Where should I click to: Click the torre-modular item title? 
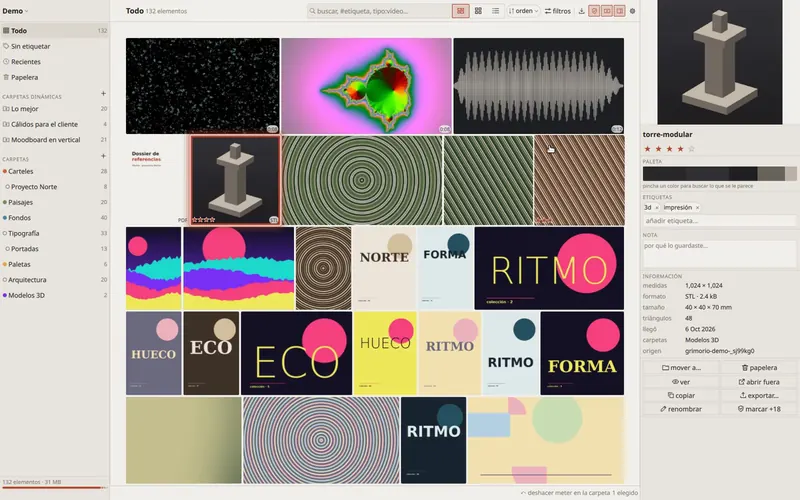coord(667,135)
